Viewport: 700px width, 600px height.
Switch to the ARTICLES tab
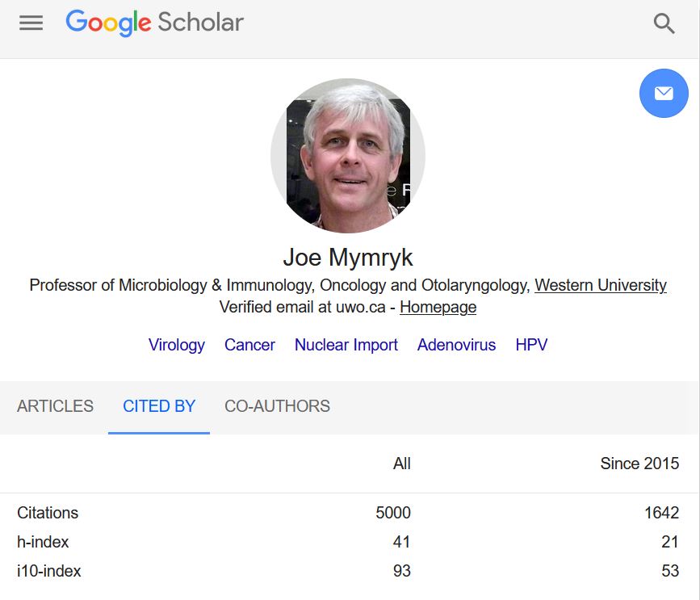pos(55,406)
